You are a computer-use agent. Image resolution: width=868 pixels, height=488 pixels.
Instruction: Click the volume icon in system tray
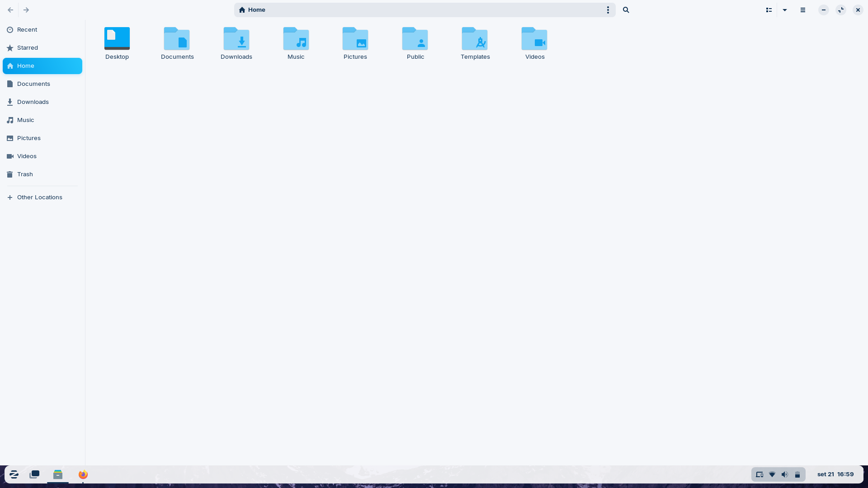tap(785, 474)
